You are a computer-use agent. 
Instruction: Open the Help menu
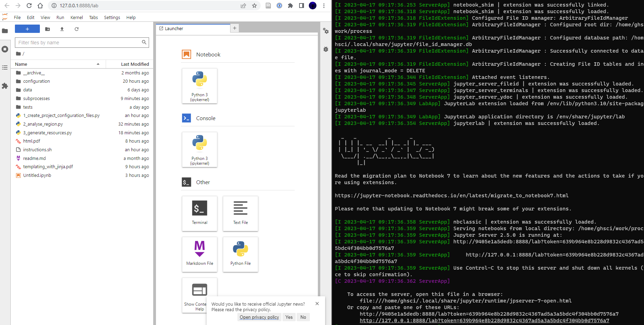click(131, 17)
